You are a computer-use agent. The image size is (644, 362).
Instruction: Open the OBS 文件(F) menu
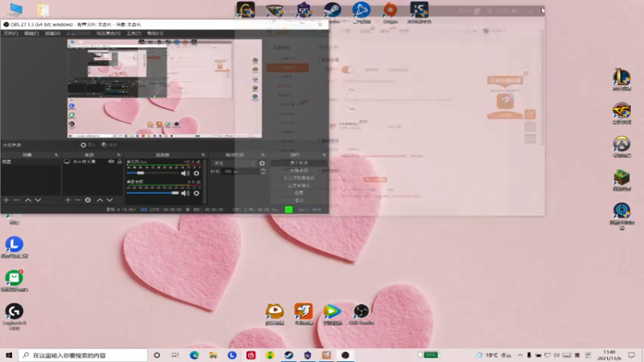(x=10, y=33)
